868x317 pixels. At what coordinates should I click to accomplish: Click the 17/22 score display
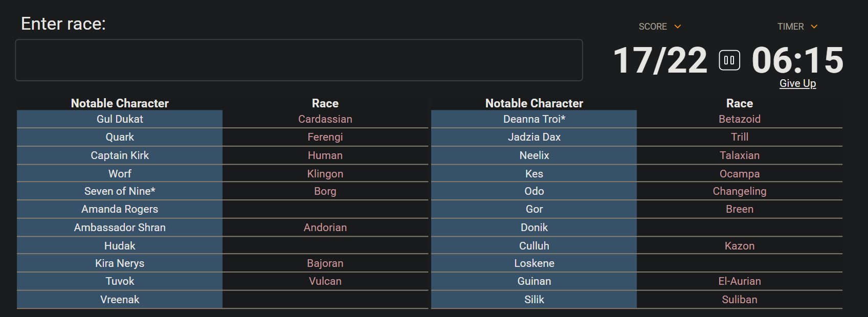(x=660, y=60)
